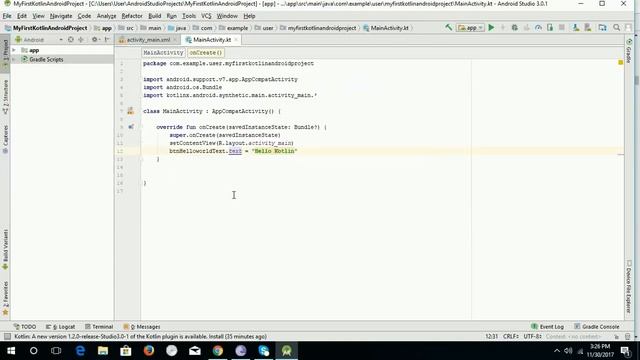640x360 pixels.
Task: Attach debugger to Android process icon
Action: 550,28
